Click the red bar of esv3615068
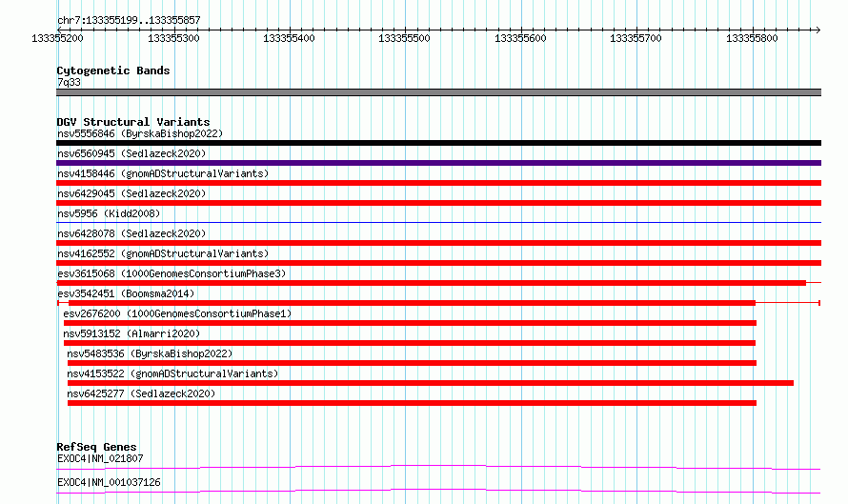 point(432,283)
